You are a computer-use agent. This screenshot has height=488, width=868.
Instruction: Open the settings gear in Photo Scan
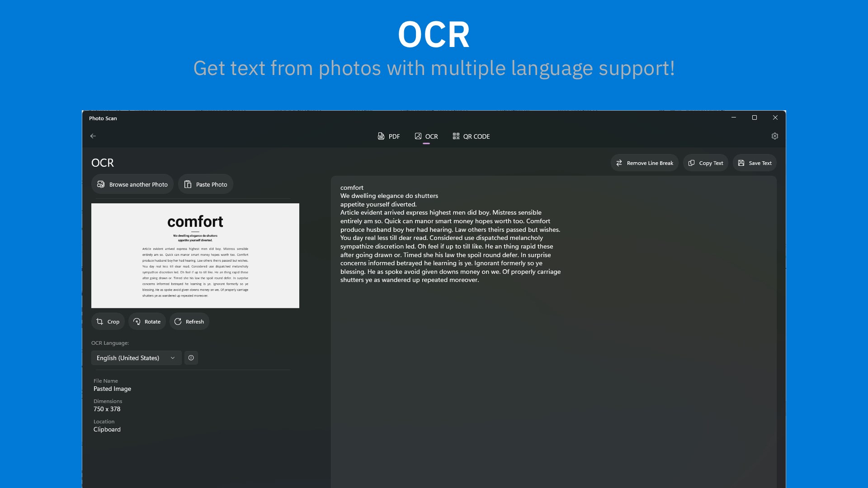click(x=775, y=136)
